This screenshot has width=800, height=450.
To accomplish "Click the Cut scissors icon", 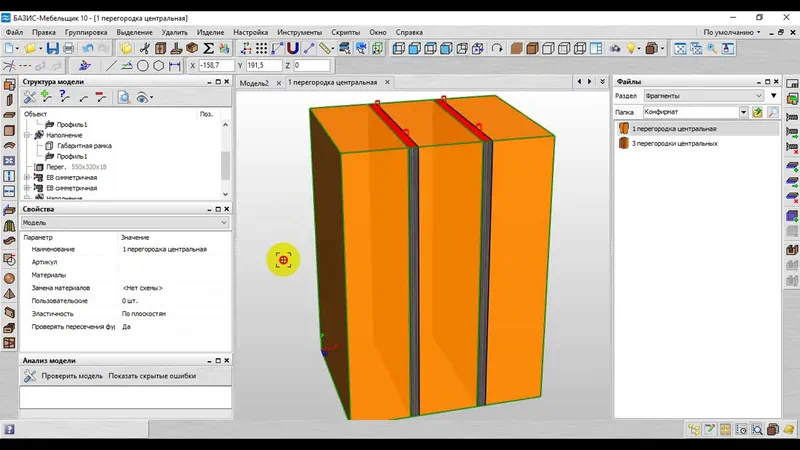I will pos(145,48).
